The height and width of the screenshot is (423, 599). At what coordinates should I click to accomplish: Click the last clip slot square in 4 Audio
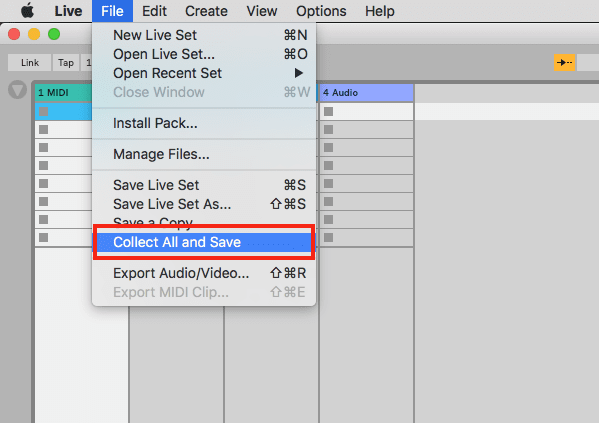(x=329, y=238)
